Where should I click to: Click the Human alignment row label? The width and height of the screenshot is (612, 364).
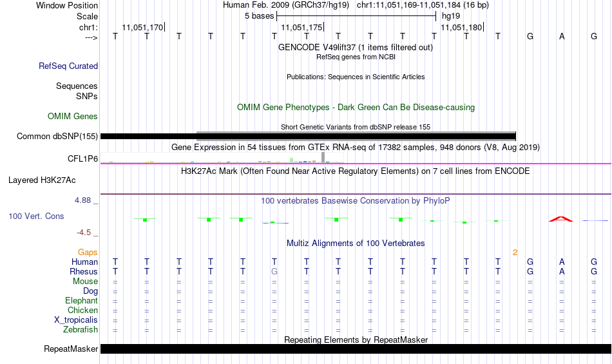pyautogui.click(x=84, y=262)
